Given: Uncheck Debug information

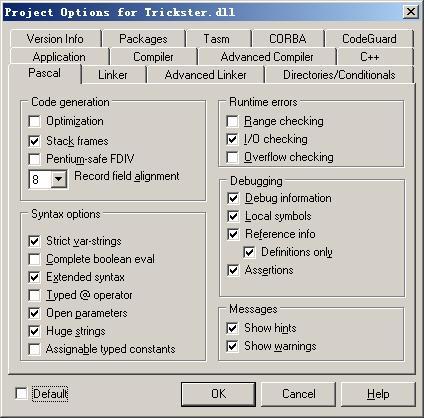Looking at the screenshot, I should point(233,198).
